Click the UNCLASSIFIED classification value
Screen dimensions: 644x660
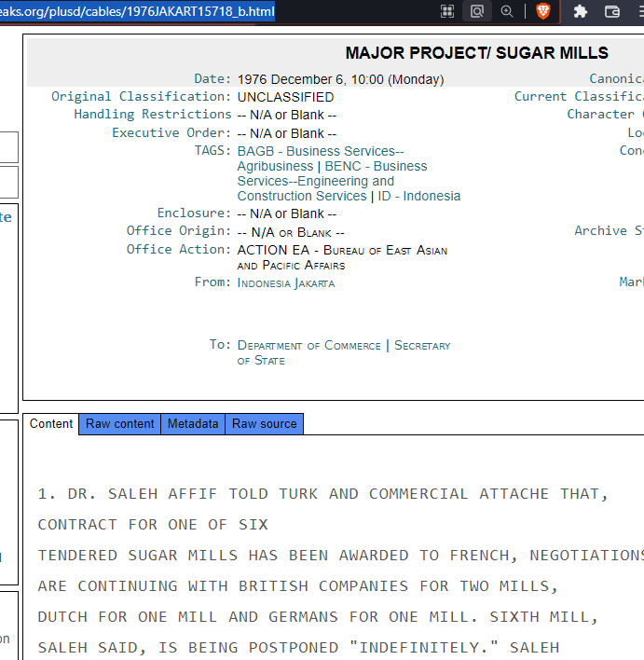pos(285,97)
